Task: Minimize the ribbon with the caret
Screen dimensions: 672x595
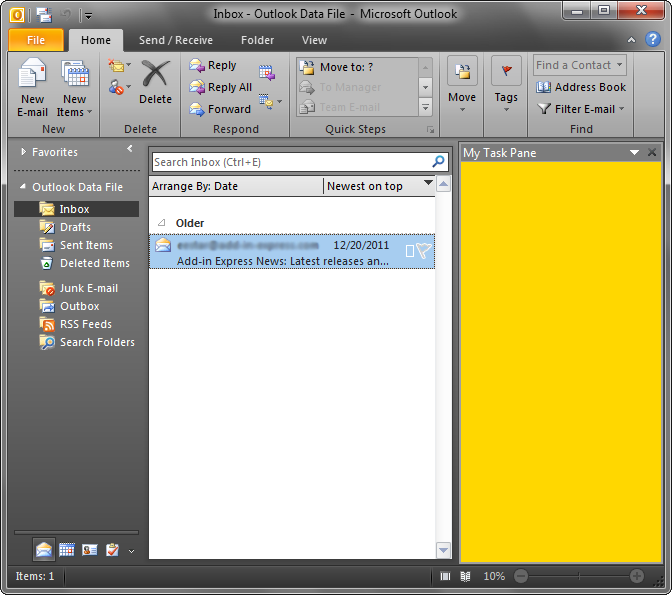Action: pos(631,40)
